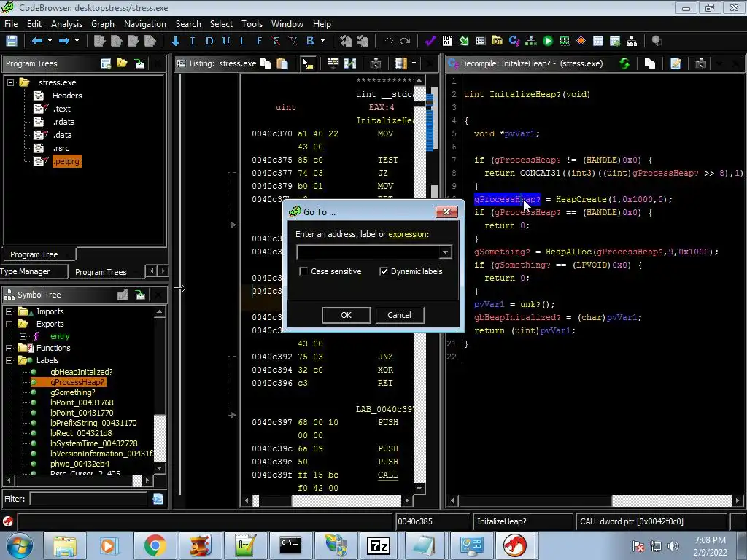Open the File menu

(11, 24)
